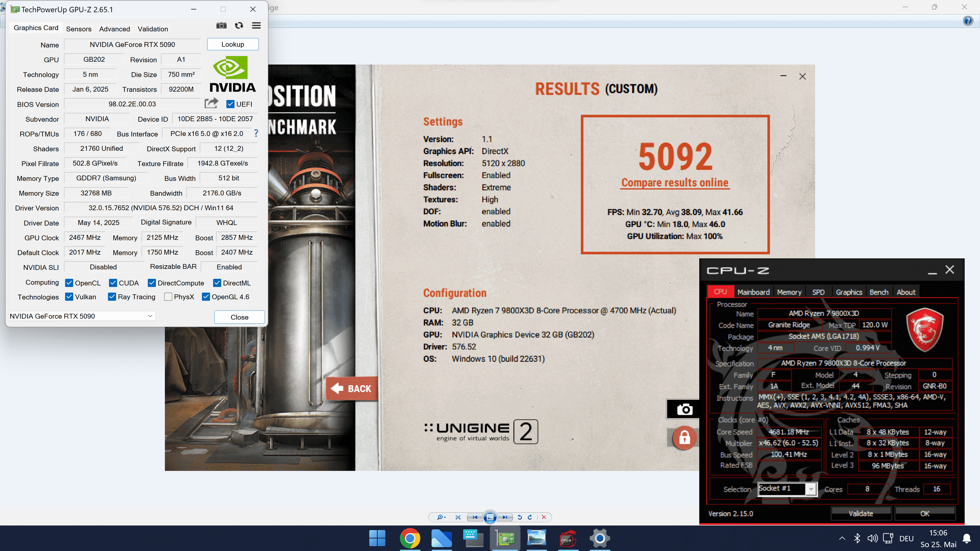The height and width of the screenshot is (551, 980).
Task: Click the Bus Interface question mark
Action: click(256, 133)
